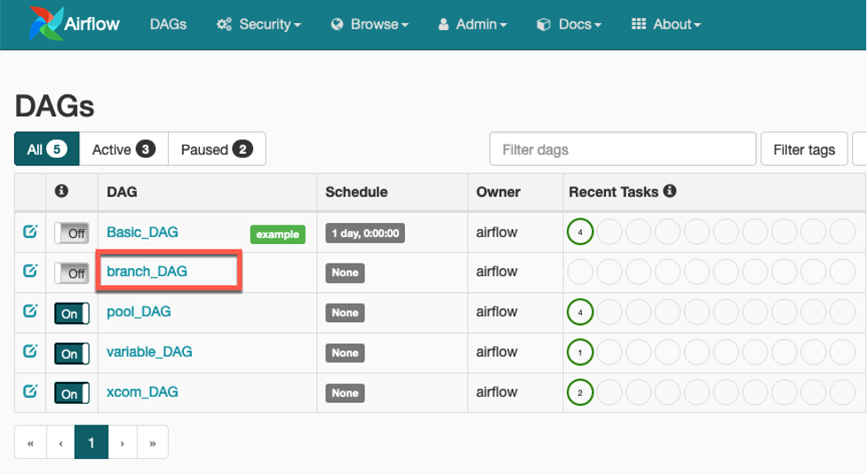This screenshot has width=868, height=475.
Task: Click the Filter tags button
Action: point(803,149)
